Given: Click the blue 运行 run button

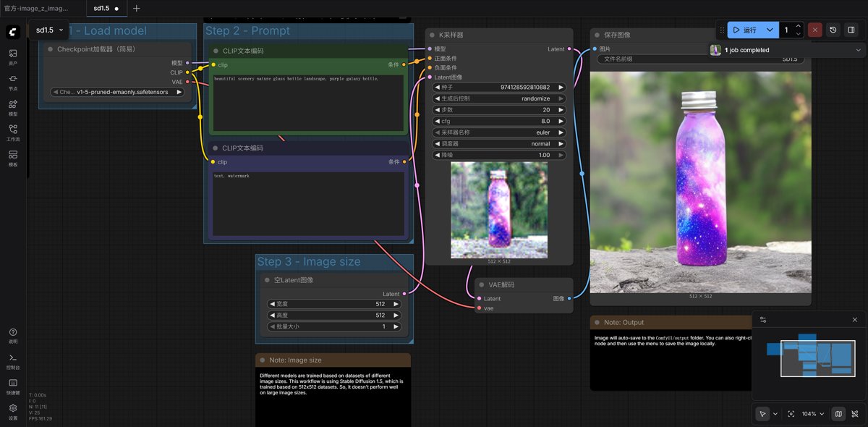Looking at the screenshot, I should [745, 30].
